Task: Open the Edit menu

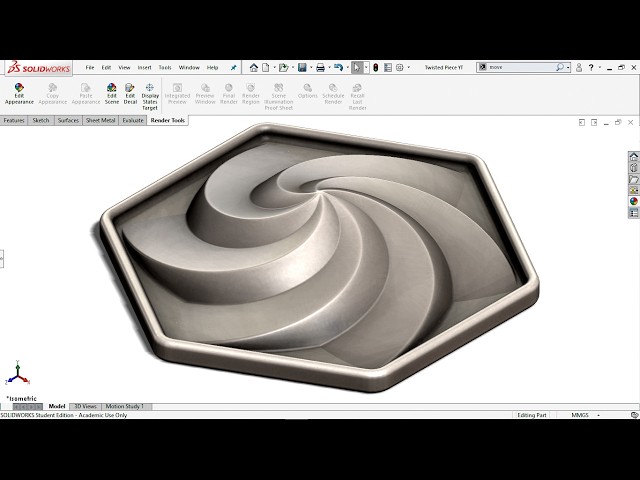Action: click(106, 68)
